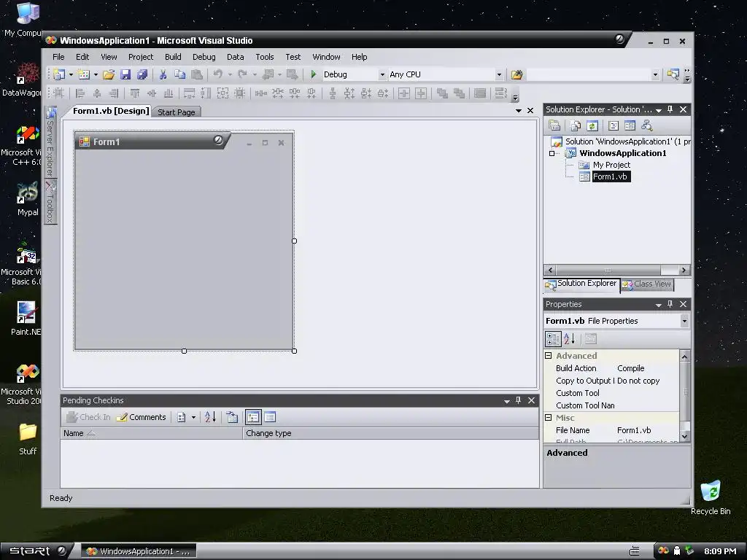Click the Align to Grid layout icon
The height and width of the screenshot is (560, 747).
click(x=59, y=93)
